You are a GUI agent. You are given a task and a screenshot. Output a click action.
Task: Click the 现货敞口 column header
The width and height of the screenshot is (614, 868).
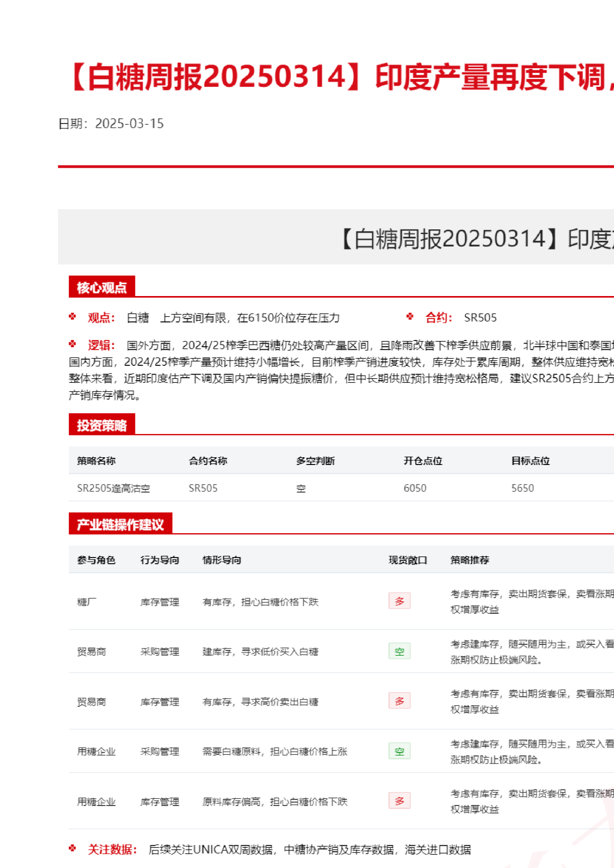pyautogui.click(x=408, y=560)
